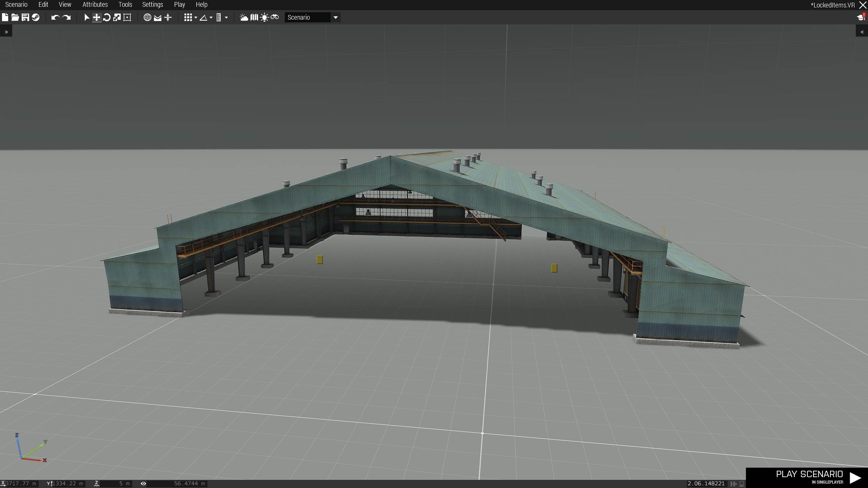Toggle the flashlight lightbulb icon

pos(264,17)
